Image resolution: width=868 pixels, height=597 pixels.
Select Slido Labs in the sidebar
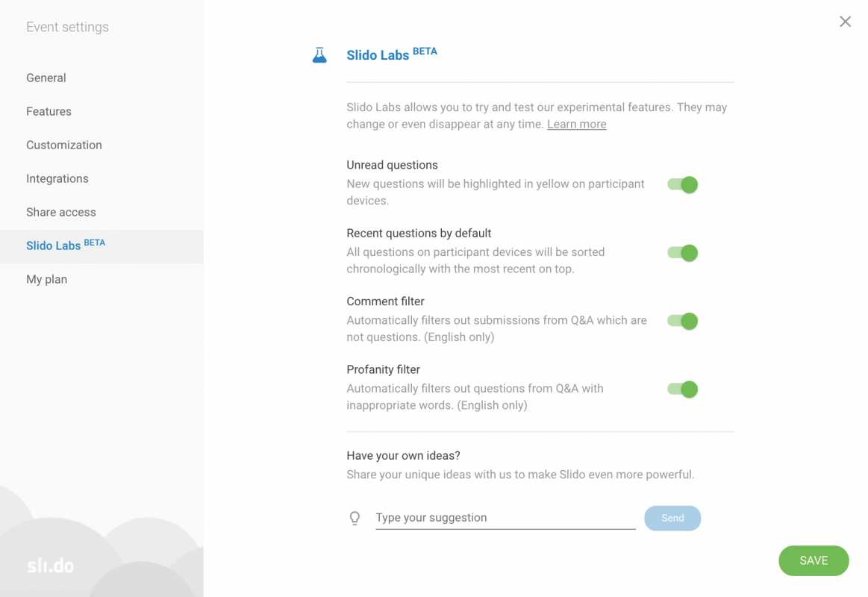53,246
